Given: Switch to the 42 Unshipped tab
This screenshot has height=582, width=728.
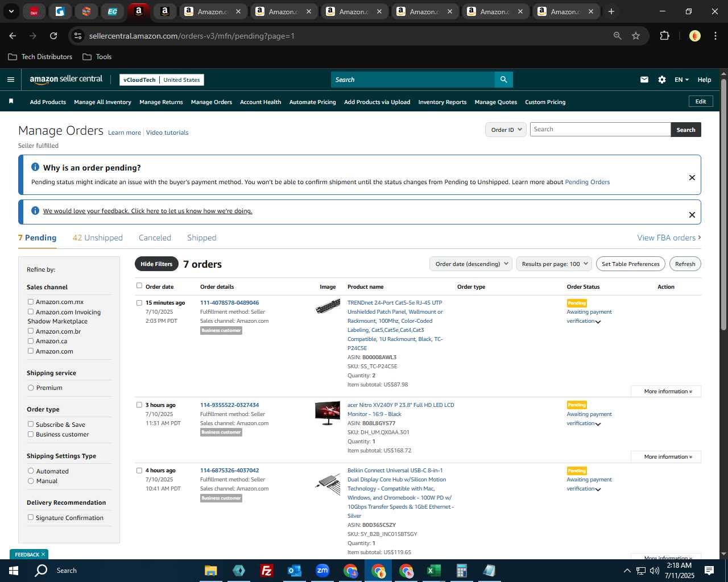Looking at the screenshot, I should (98, 238).
